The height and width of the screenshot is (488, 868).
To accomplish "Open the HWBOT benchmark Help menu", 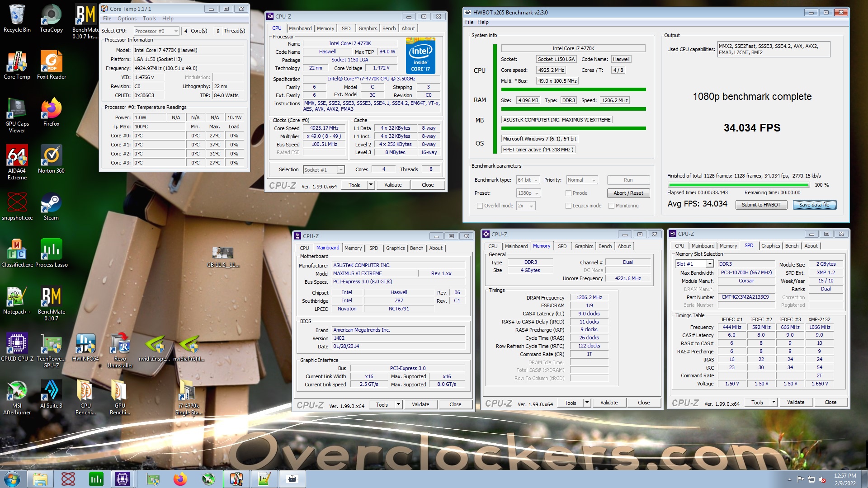I will (483, 22).
